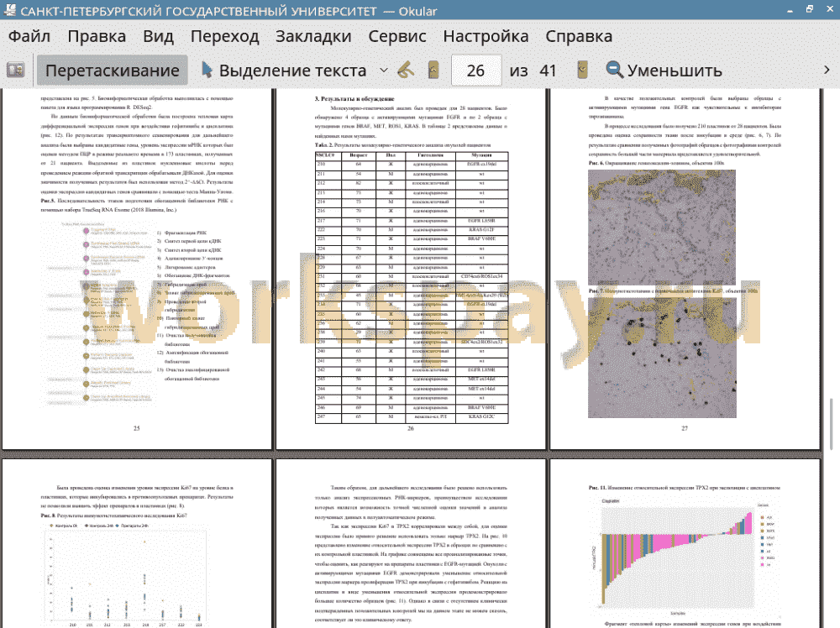This screenshot has width=840, height=628.
Task: Click the total pages label 41
Action: [548, 71]
